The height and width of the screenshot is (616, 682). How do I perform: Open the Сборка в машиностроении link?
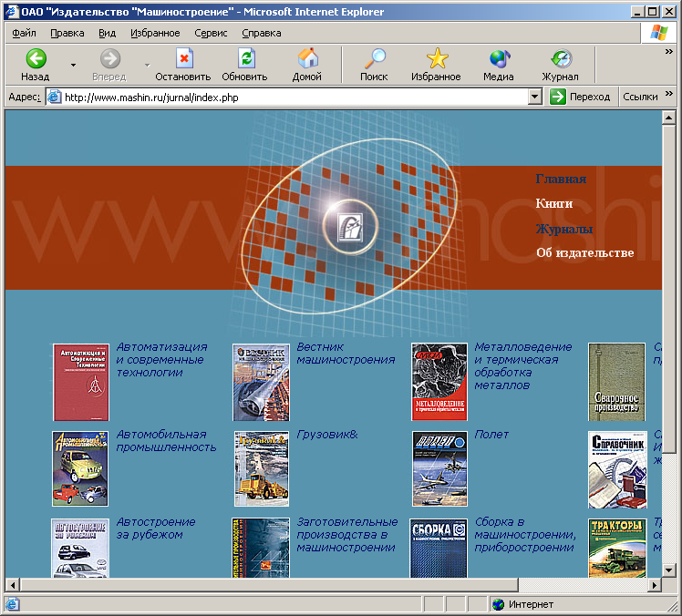point(525,535)
